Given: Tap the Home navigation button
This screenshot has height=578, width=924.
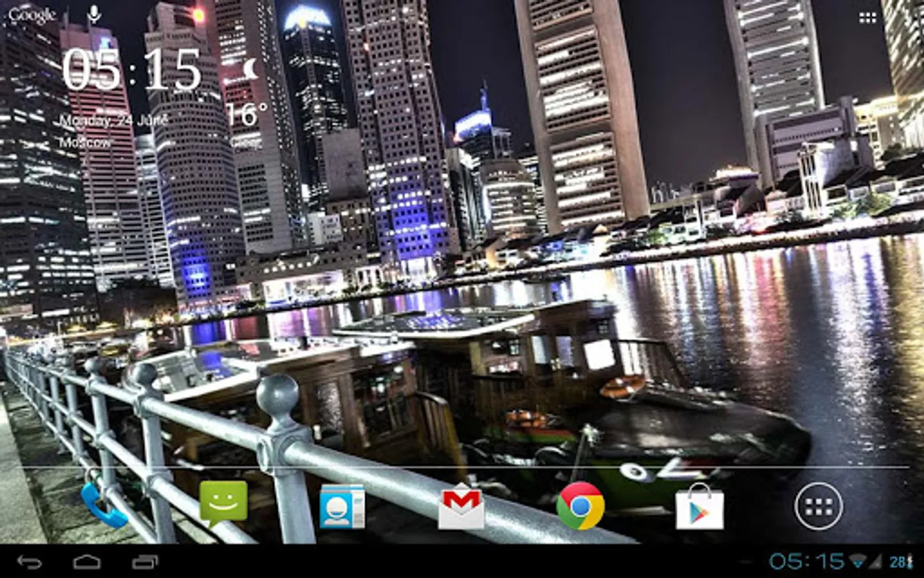Looking at the screenshot, I should click(87, 562).
